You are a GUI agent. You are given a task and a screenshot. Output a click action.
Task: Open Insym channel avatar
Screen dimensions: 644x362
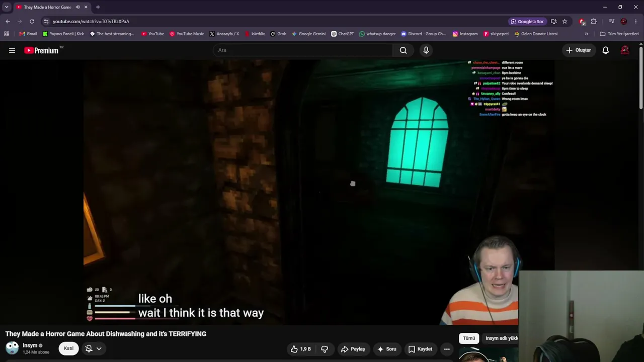click(x=12, y=348)
